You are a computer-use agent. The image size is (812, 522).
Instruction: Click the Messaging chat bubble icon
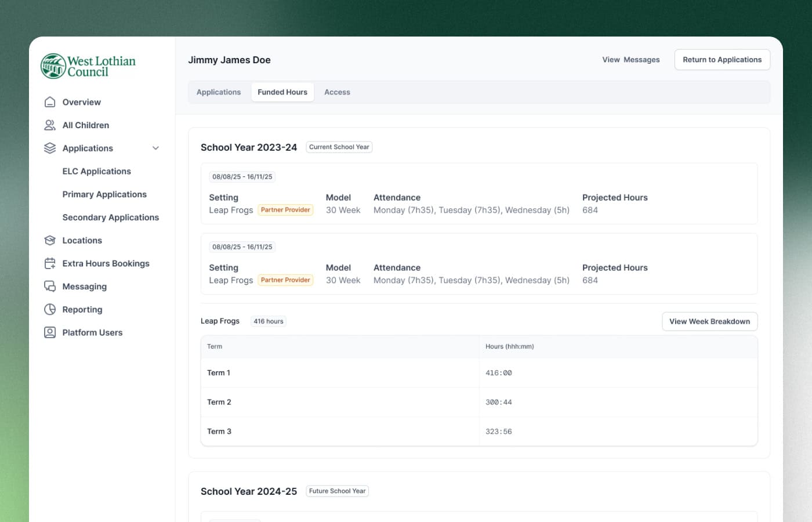[x=50, y=287]
